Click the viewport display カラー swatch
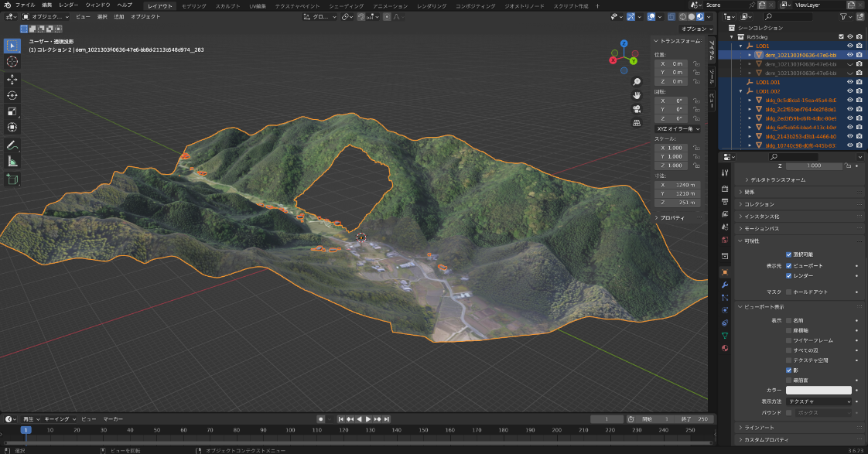868x454 pixels. tap(818, 391)
